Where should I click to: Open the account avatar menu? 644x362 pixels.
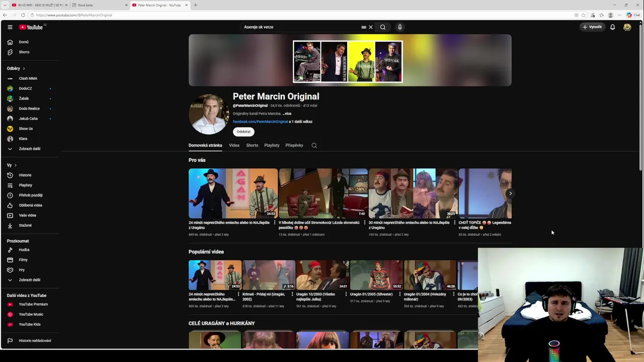(x=627, y=27)
